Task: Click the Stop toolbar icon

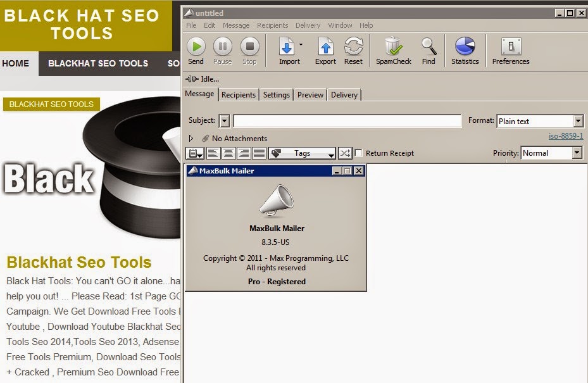Action: pos(250,46)
